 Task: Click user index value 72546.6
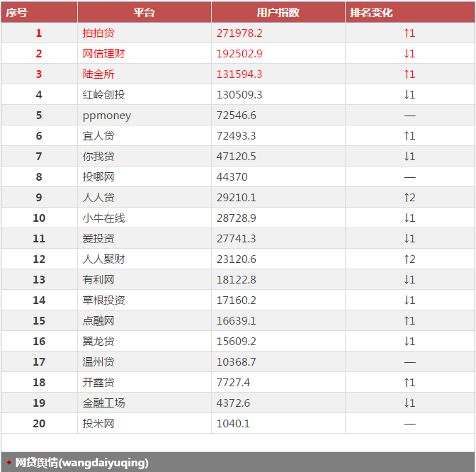236,116
